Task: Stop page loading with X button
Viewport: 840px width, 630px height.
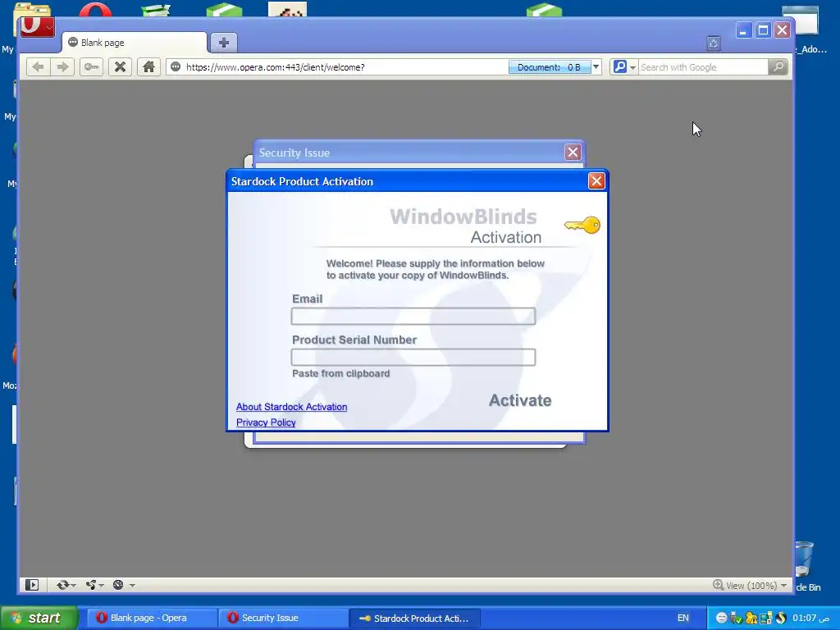Action: pos(120,67)
